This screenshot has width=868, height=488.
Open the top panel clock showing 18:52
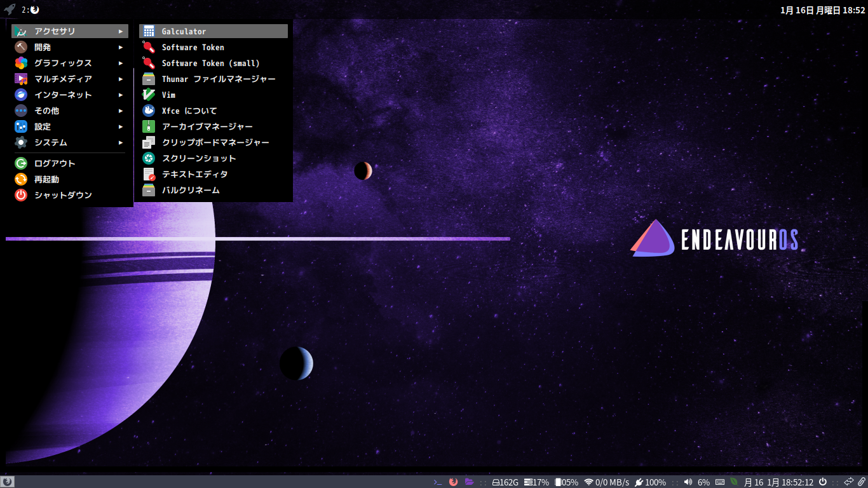pyautogui.click(x=823, y=10)
